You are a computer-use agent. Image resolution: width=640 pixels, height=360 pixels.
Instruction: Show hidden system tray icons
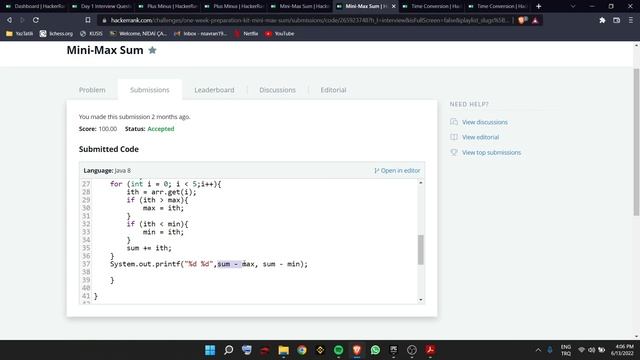click(538, 350)
